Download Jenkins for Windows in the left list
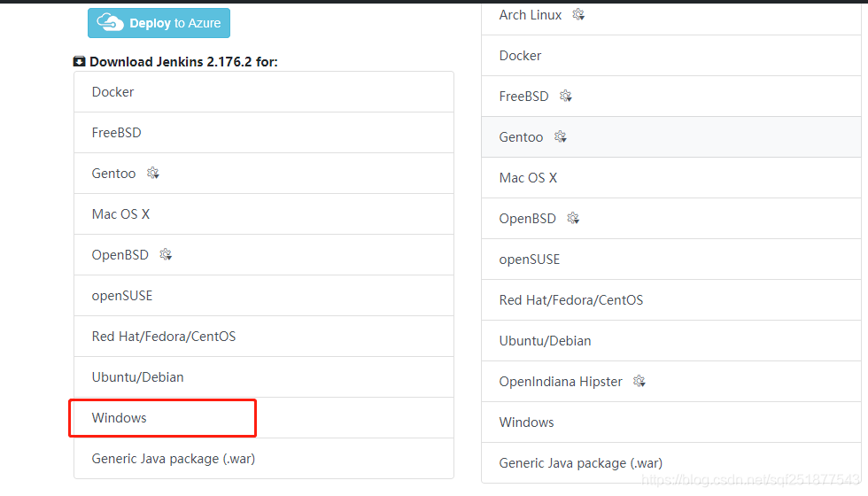The image size is (868, 496). click(264, 418)
